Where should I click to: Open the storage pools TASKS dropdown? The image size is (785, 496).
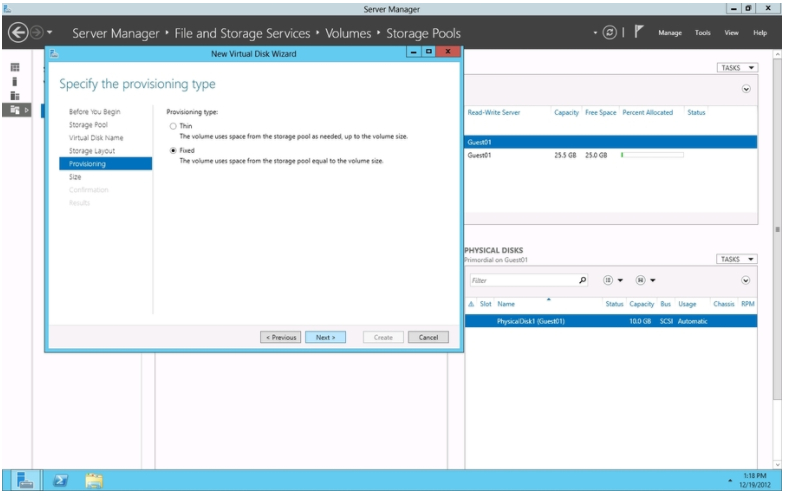tap(737, 68)
